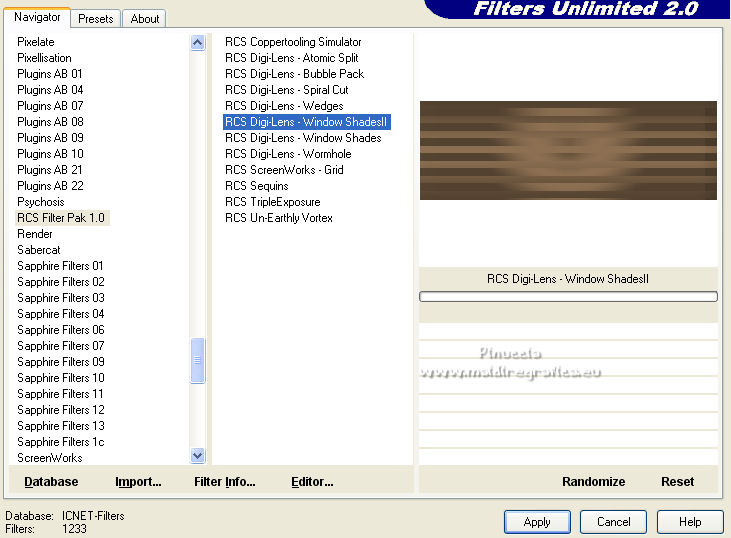This screenshot has height=538, width=731.
Task: Choose RCS Digi-Lens - Spiral Cut
Action: (x=287, y=90)
